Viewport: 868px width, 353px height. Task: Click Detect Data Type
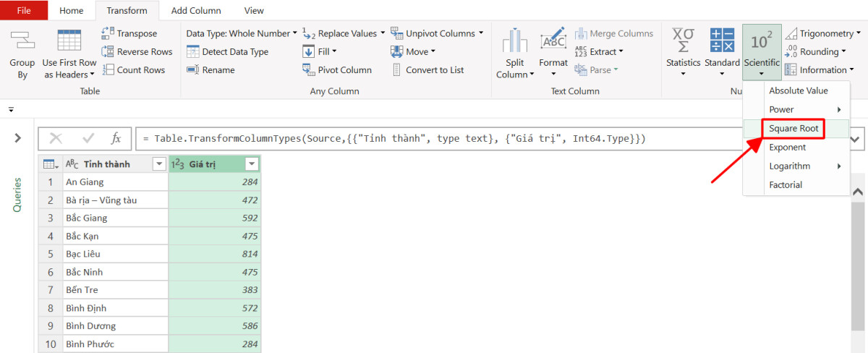227,51
